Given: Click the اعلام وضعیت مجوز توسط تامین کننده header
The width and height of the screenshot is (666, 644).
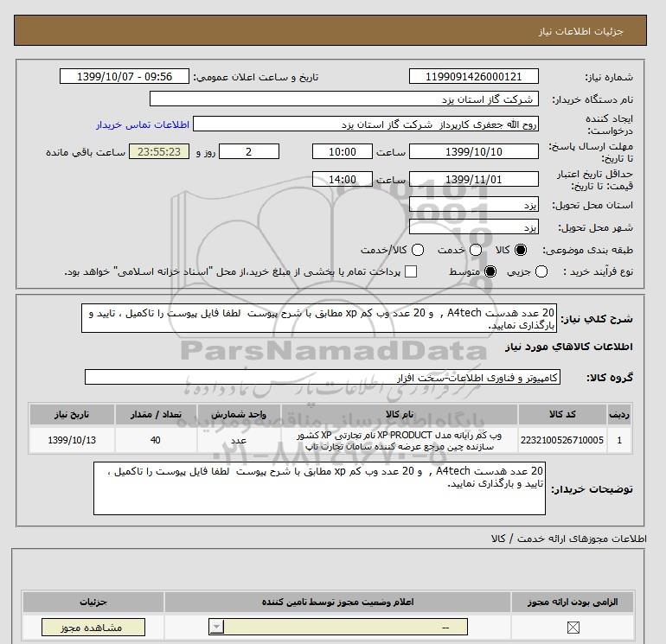Looking at the screenshot, I should click(337, 602).
